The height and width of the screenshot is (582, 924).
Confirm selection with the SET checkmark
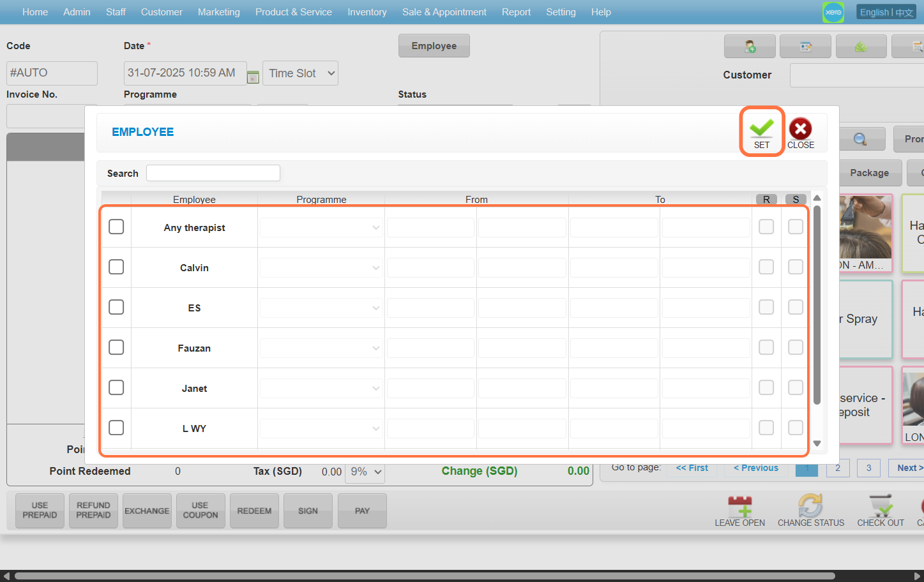(761, 132)
